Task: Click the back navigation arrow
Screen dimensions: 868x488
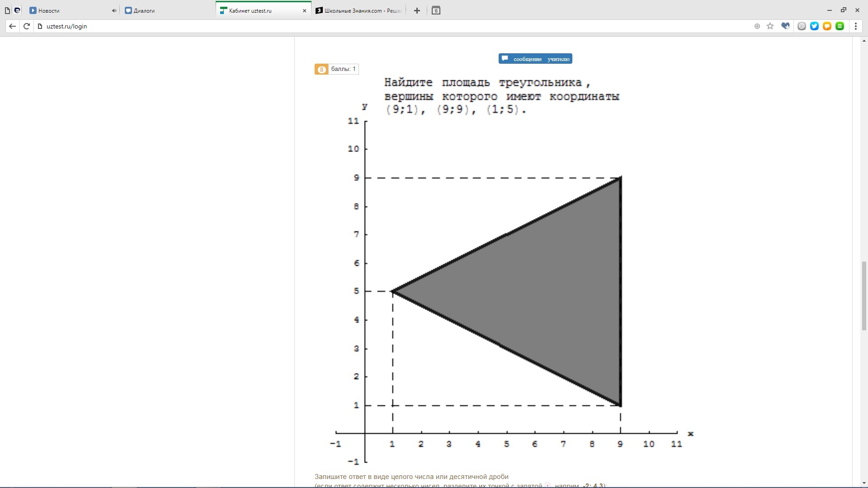Action: 12,26
